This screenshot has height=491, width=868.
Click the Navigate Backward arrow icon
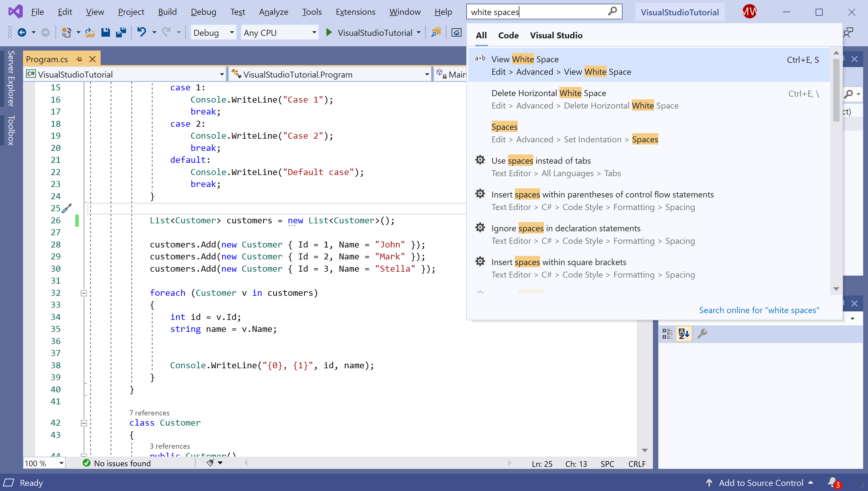click(x=22, y=33)
